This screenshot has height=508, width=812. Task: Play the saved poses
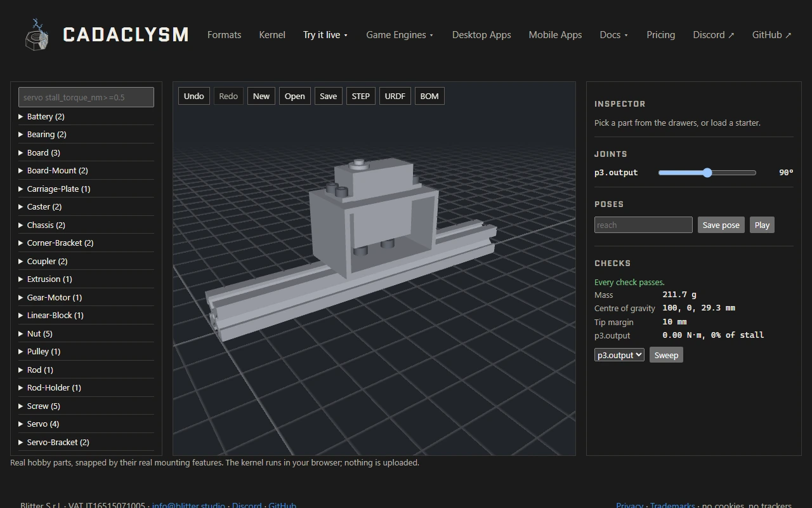click(x=762, y=225)
